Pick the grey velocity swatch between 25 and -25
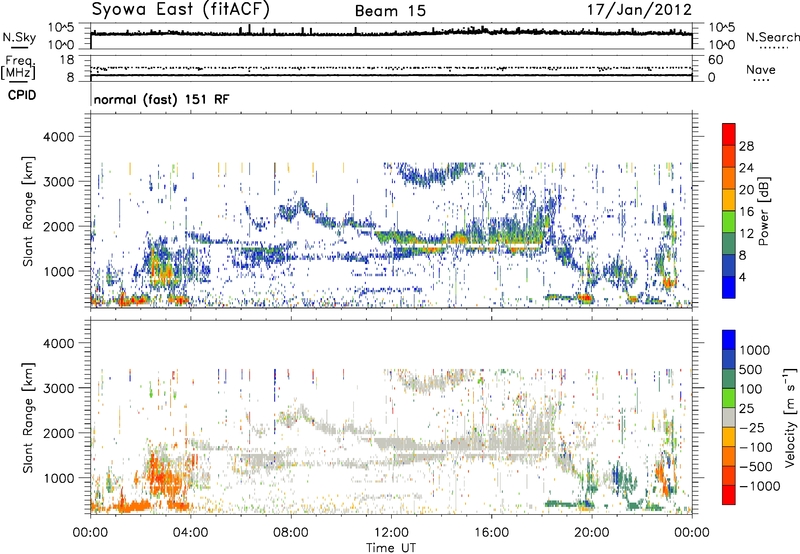The height and width of the screenshot is (554, 800). [x=729, y=417]
